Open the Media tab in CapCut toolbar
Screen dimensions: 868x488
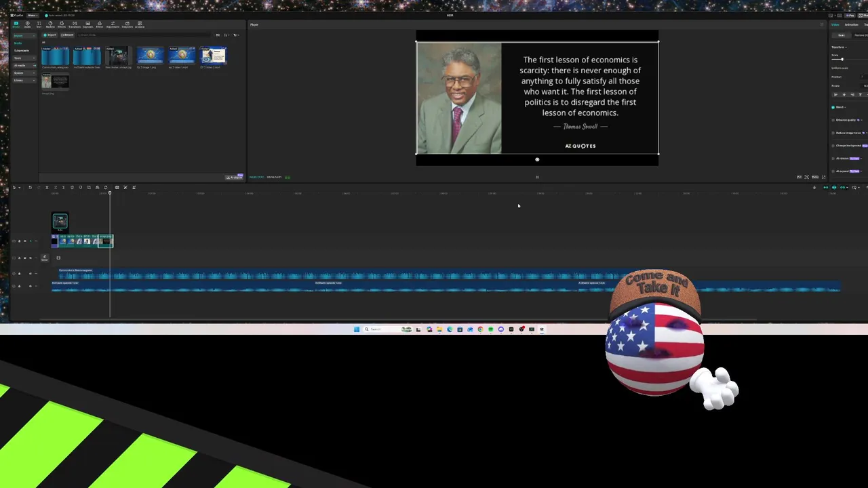[x=16, y=25]
